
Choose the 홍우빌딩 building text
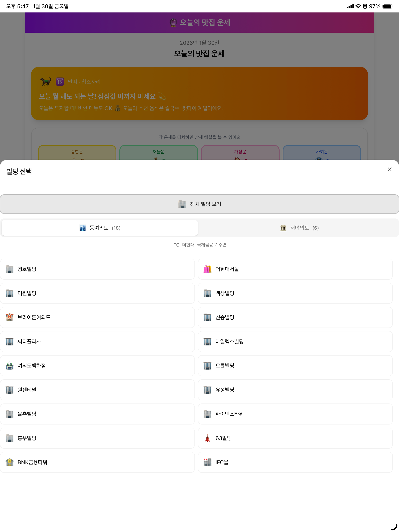(27, 438)
